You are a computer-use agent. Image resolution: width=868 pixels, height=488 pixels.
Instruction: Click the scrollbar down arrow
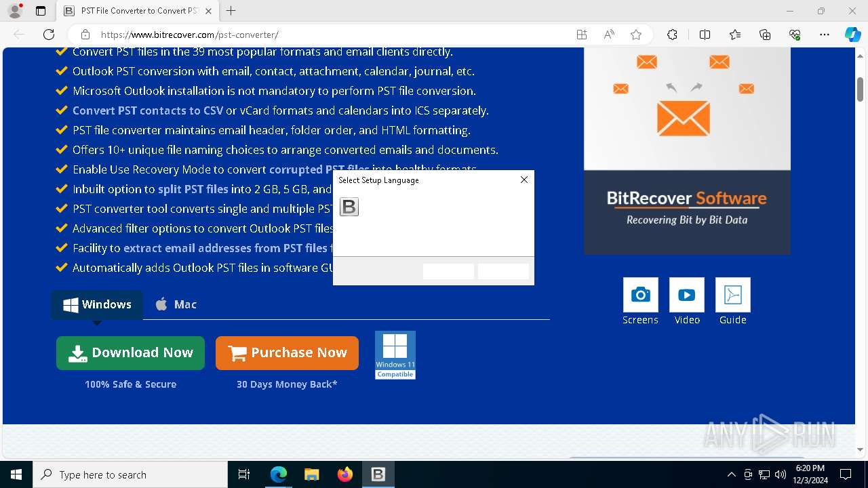point(861,449)
